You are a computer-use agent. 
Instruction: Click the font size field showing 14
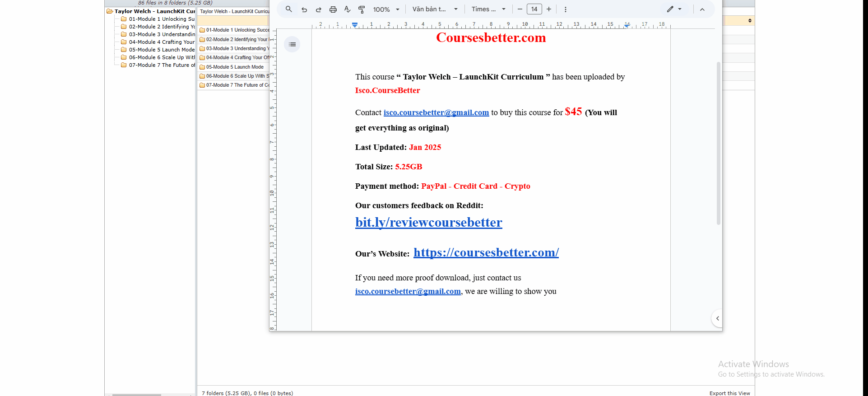coord(534,9)
